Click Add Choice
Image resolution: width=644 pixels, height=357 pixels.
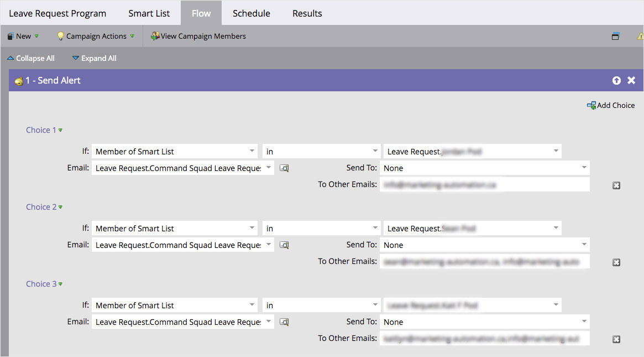[611, 105]
